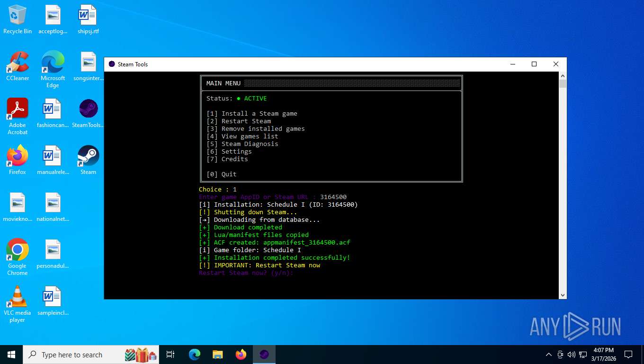The image size is (644, 364).
Task: Click 'Installation completed successfully!' line
Action: coord(275,257)
